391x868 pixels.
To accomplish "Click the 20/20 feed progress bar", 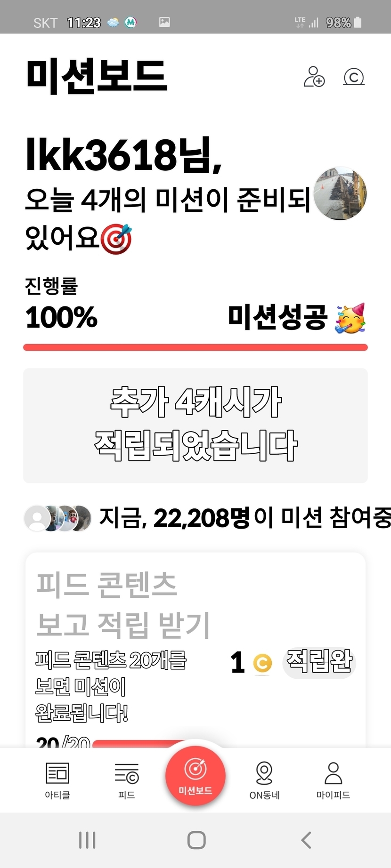I will click(141, 744).
